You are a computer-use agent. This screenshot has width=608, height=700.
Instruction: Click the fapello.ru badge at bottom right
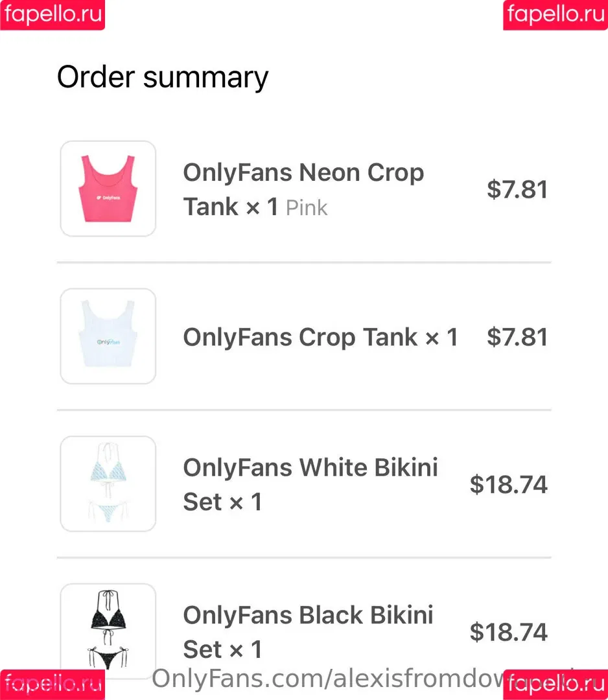point(555,684)
